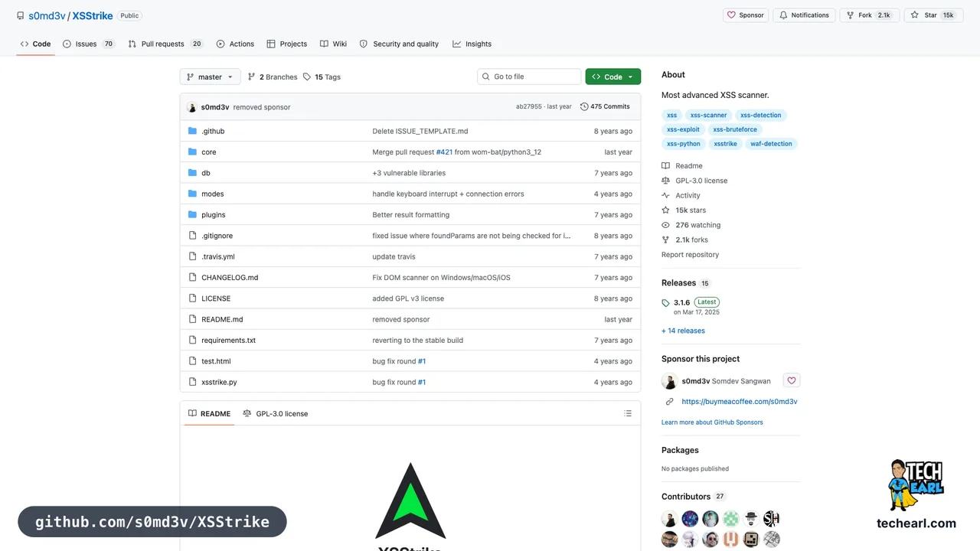Click the release tag icon for 3.1.6
The width and height of the screenshot is (980, 551).
pyautogui.click(x=665, y=303)
